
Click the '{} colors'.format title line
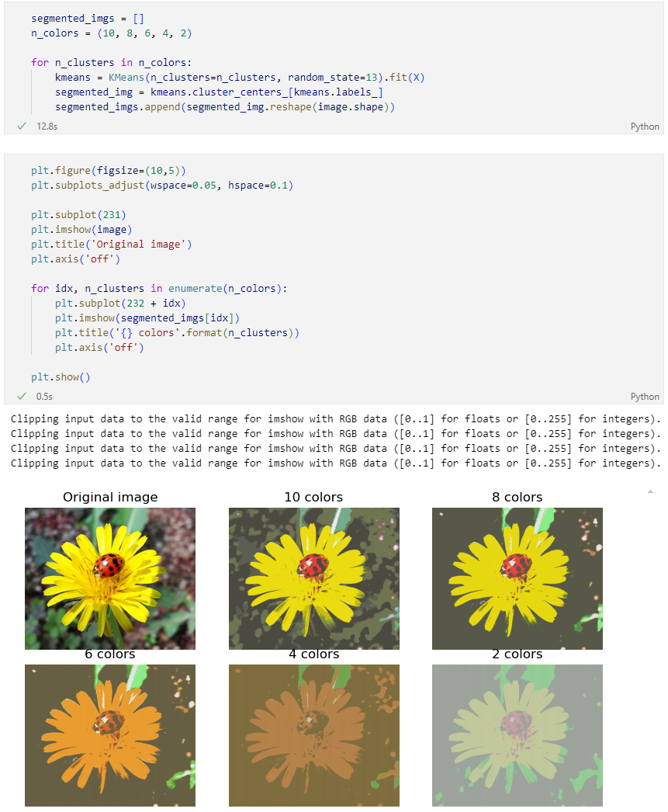[x=177, y=333]
